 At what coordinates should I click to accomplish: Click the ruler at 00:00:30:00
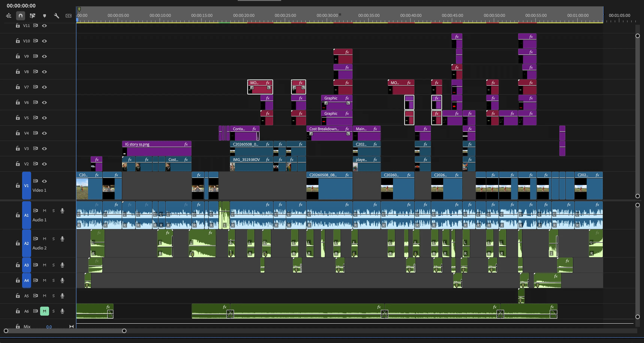[x=327, y=15]
